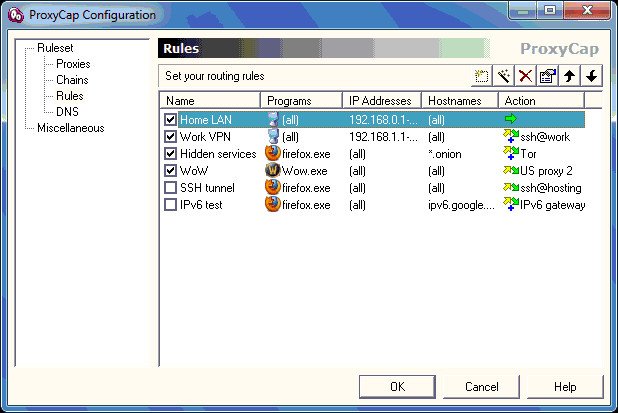Image resolution: width=618 pixels, height=413 pixels.
Task: Sort rules by Programs column header
Action: [x=290, y=101]
